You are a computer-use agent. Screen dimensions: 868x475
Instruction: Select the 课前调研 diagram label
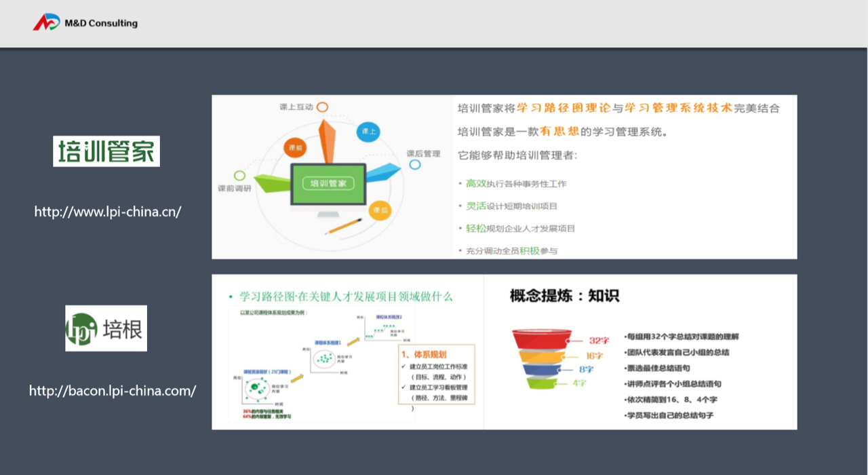click(x=234, y=188)
